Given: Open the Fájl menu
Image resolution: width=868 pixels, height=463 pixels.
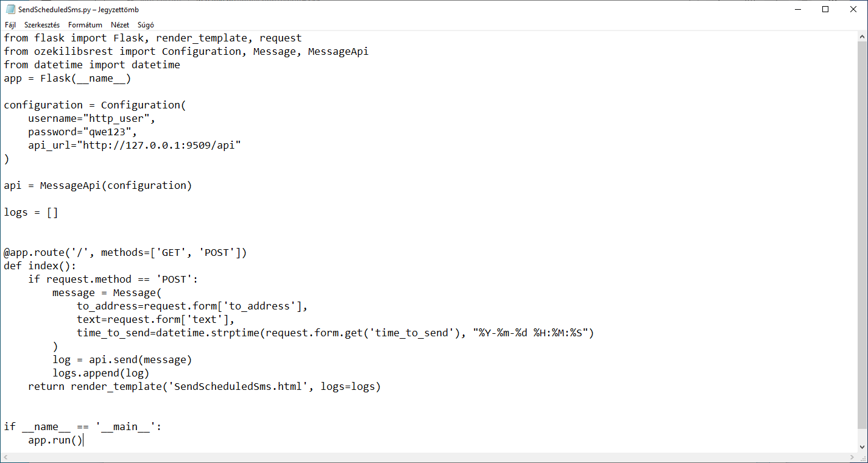Looking at the screenshot, I should coord(10,25).
